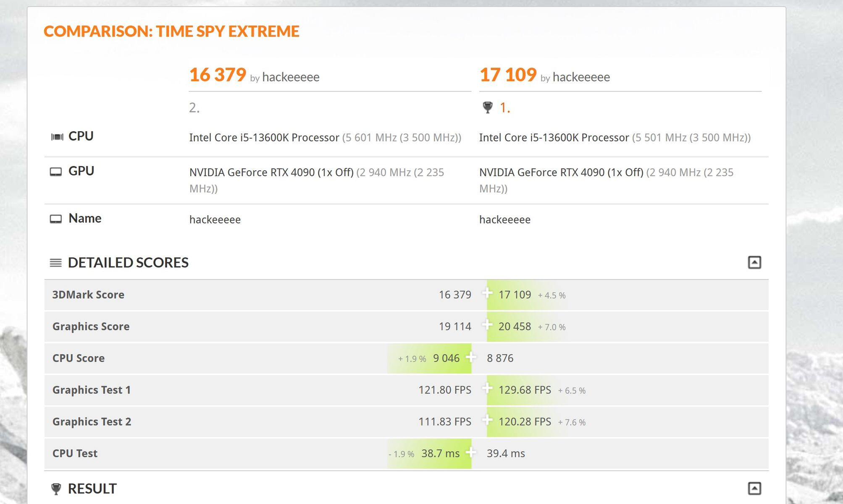Open hackeeeee profile next to 16 379
This screenshot has height=504, width=843.
[291, 77]
